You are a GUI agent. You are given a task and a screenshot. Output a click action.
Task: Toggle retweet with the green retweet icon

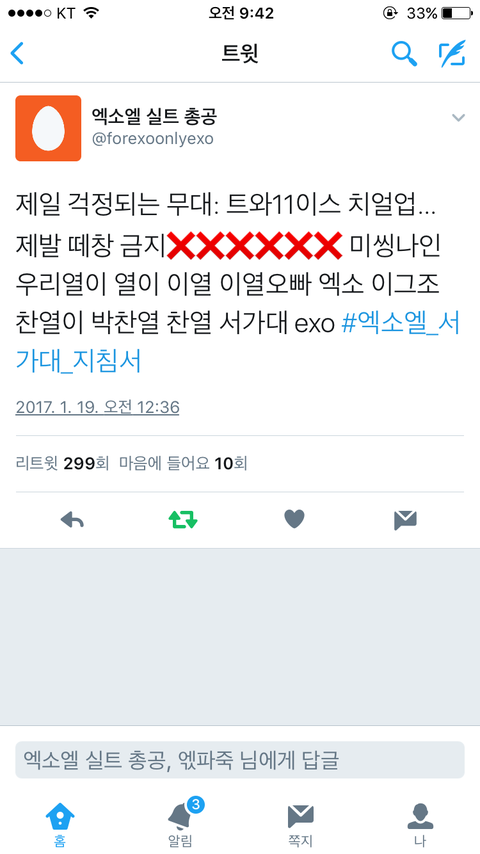coord(183,520)
